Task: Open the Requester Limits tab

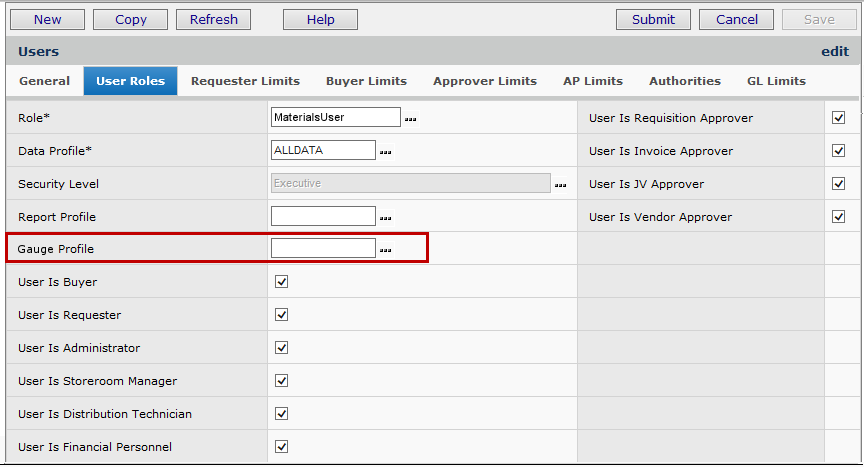Action: point(245,81)
